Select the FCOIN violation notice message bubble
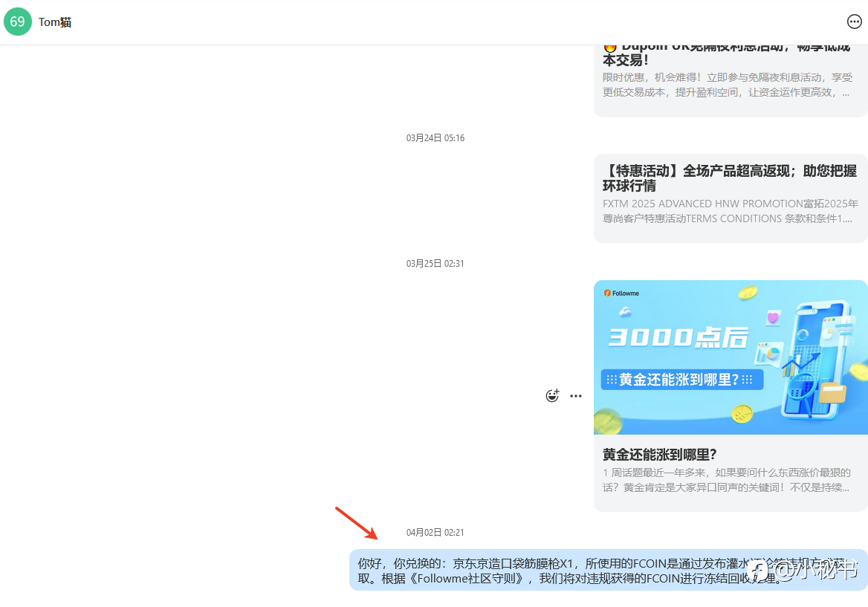 (x=608, y=571)
